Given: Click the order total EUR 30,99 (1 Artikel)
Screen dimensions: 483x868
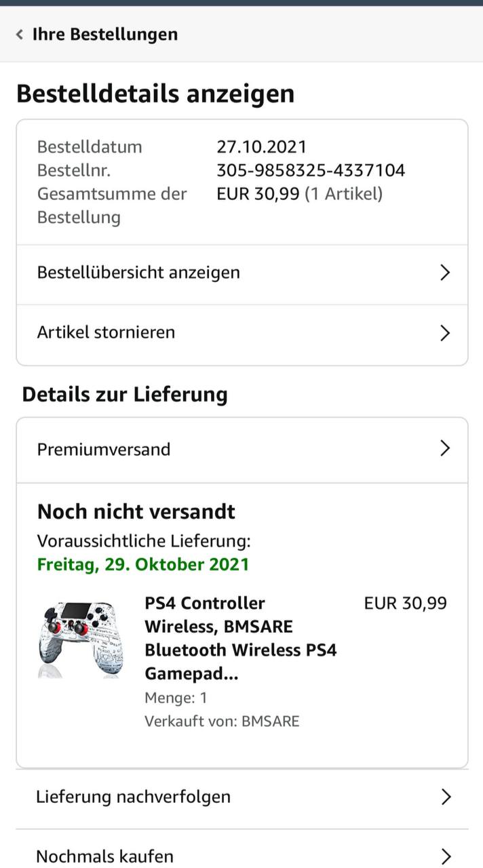Looking at the screenshot, I should tap(300, 194).
